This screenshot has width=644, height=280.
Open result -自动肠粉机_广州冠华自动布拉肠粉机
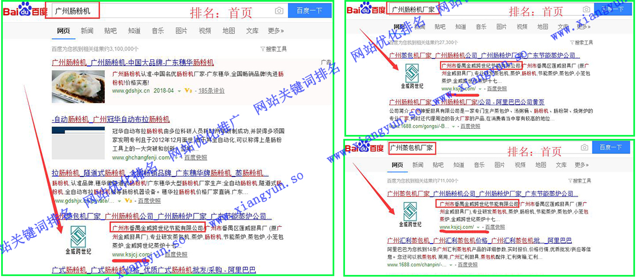(110, 119)
